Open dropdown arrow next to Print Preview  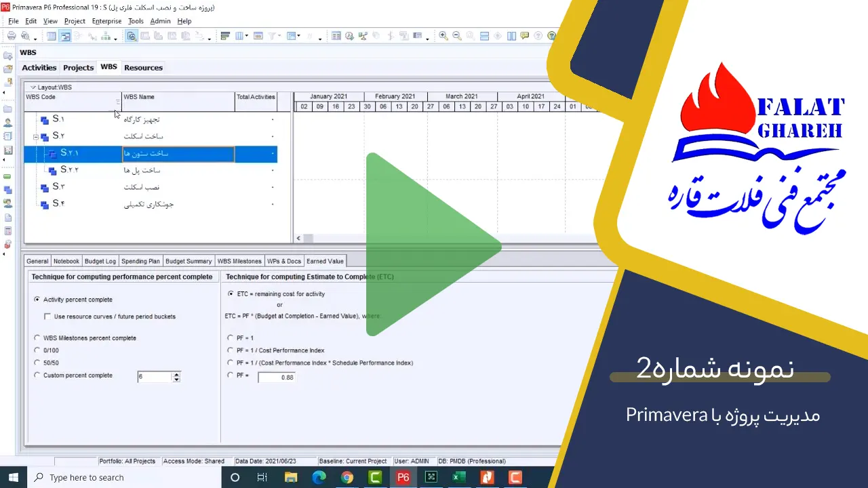coord(36,38)
